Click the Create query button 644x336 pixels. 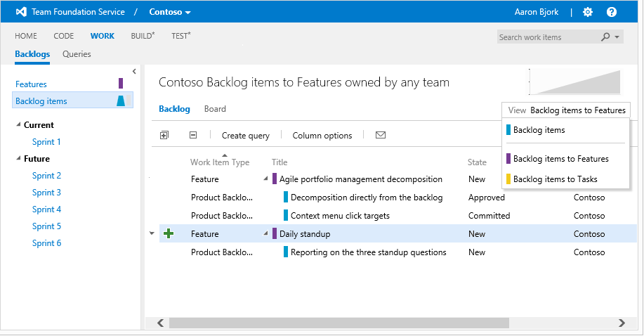coord(246,135)
